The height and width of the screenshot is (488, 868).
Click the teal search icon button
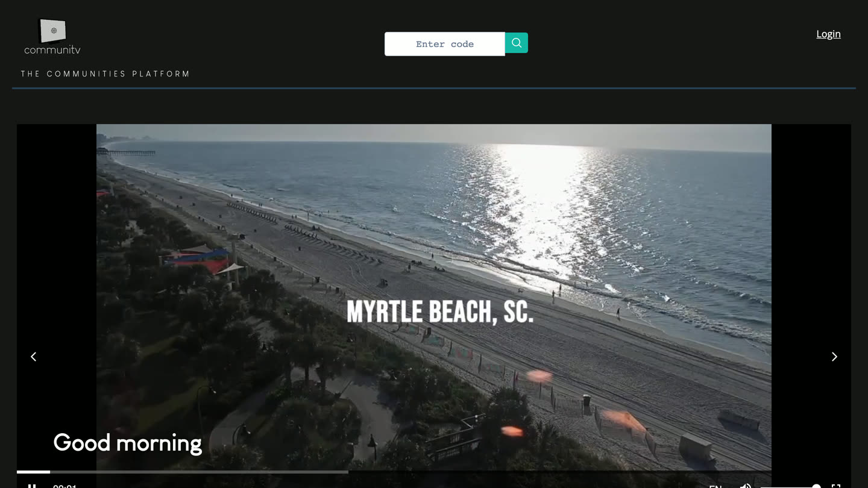(x=517, y=43)
